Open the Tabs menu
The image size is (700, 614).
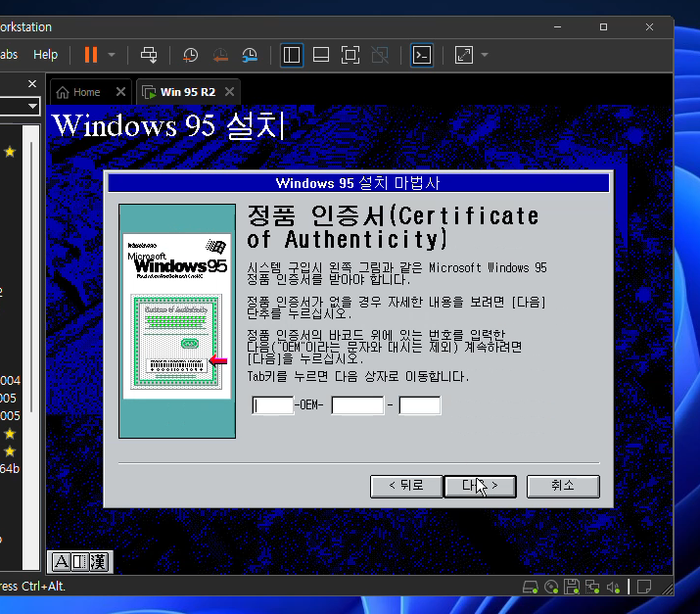[9, 55]
